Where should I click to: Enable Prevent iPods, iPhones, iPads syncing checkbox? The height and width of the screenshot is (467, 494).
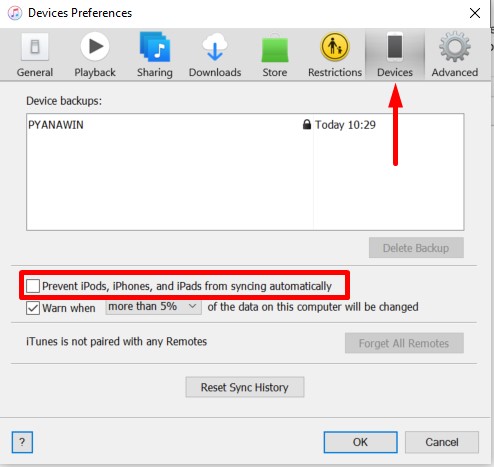tap(33, 286)
